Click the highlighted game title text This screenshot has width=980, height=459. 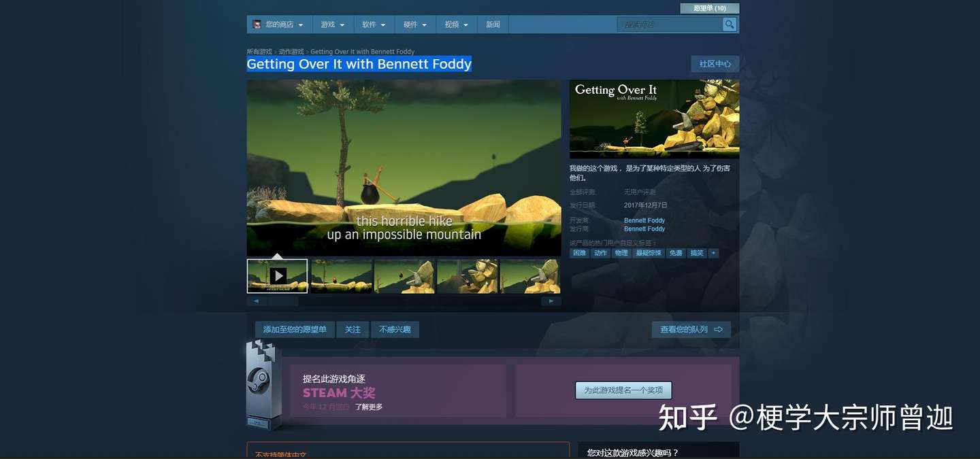click(x=359, y=64)
